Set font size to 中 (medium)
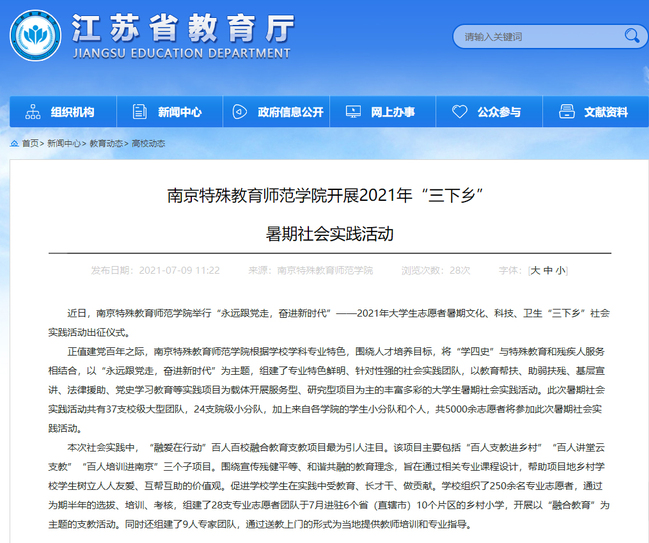This screenshot has width=649, height=543. click(x=548, y=271)
